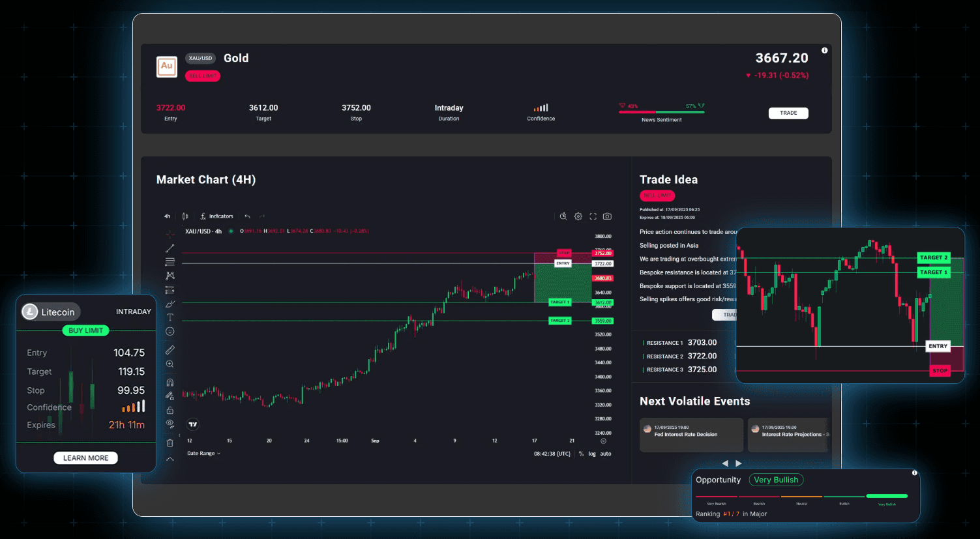
Task: Click the trash icon to remove drawings
Action: (x=170, y=443)
